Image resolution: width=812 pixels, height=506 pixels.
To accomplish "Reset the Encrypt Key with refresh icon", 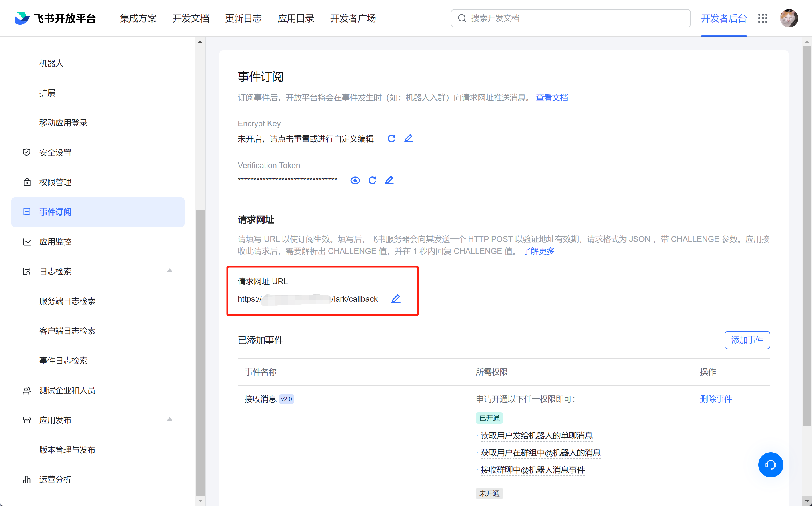I will (391, 139).
